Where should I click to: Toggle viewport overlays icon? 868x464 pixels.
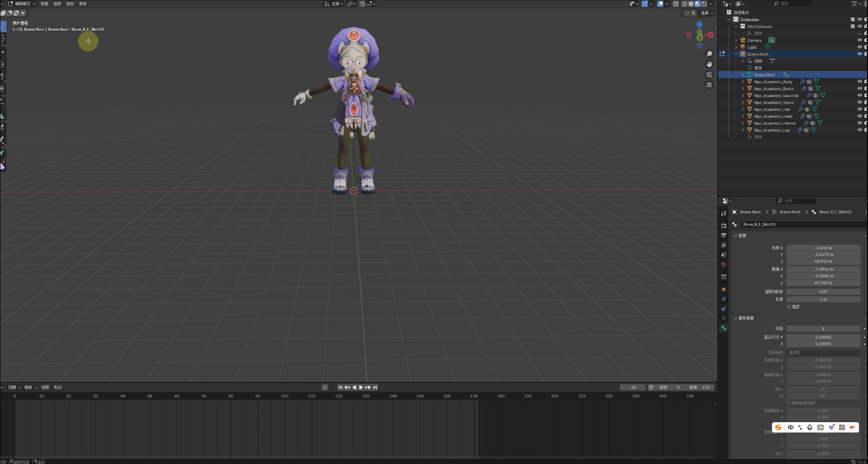(661, 4)
